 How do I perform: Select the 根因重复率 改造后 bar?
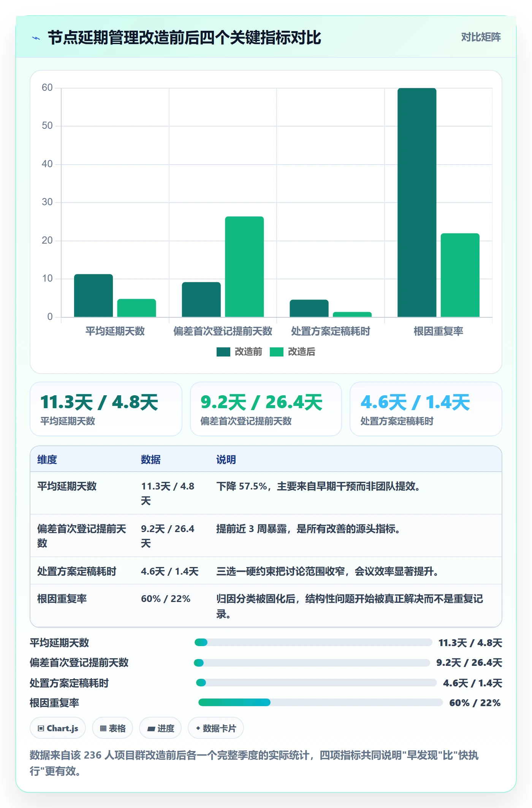pos(460,275)
